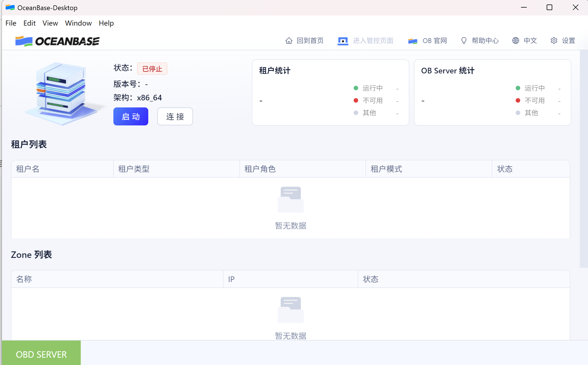Open the 租户模式 column header
This screenshot has height=365, width=588.
tap(386, 168)
